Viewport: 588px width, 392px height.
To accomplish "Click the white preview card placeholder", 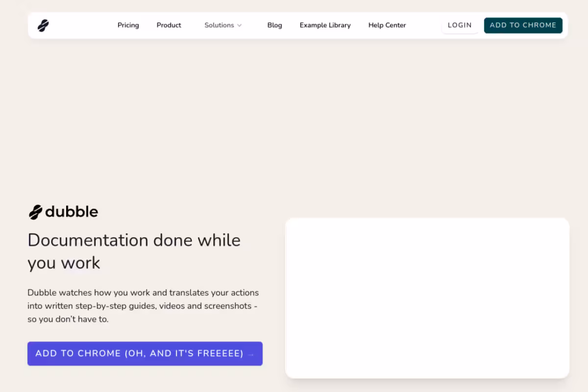I will point(427,298).
